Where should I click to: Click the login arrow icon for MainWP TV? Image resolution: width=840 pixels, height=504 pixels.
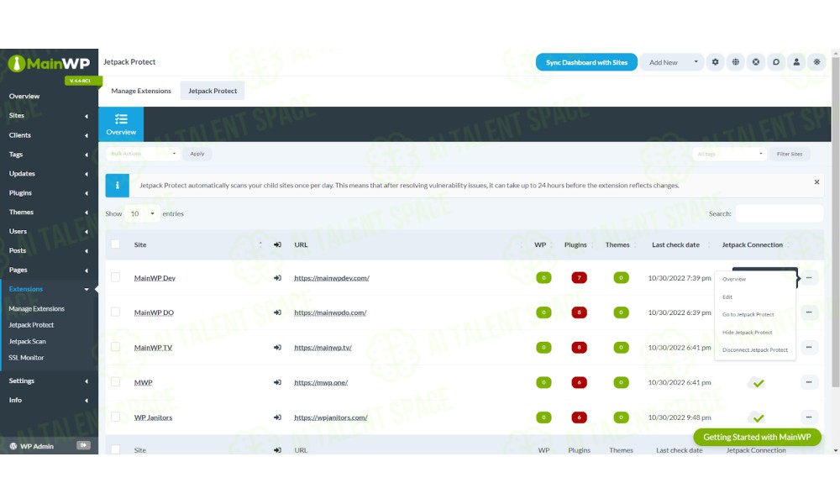pos(277,348)
